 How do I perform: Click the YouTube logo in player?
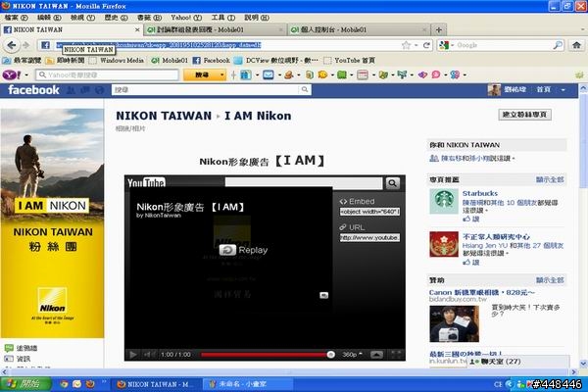(x=146, y=182)
